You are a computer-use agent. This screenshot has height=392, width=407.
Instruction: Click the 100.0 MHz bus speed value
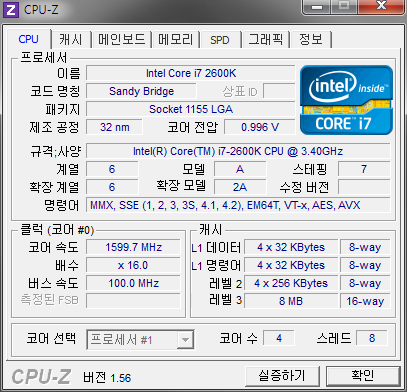pos(133,283)
